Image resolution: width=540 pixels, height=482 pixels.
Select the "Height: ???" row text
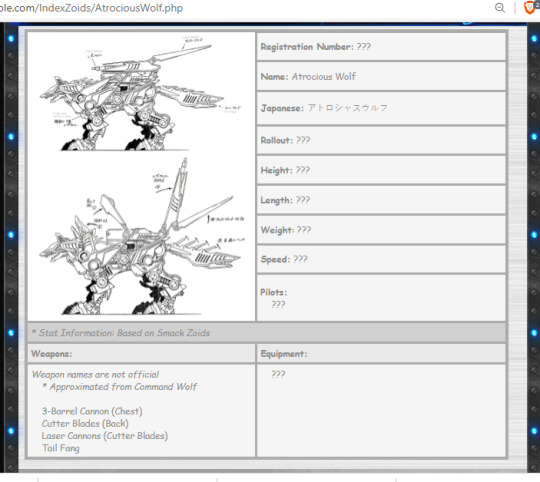(285, 170)
